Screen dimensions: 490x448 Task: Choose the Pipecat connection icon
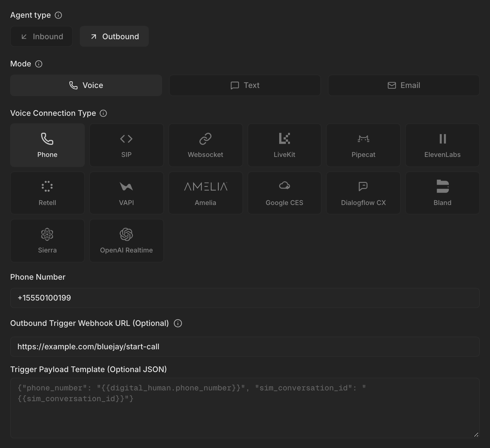[x=363, y=139]
